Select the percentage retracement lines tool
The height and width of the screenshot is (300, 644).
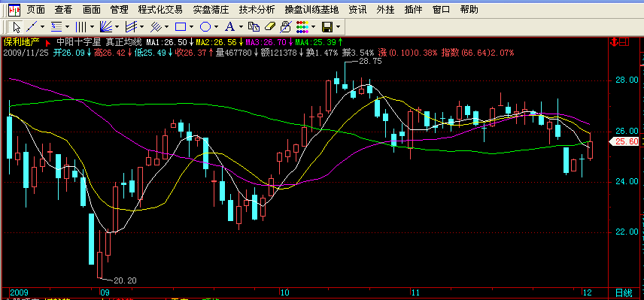coord(56,28)
